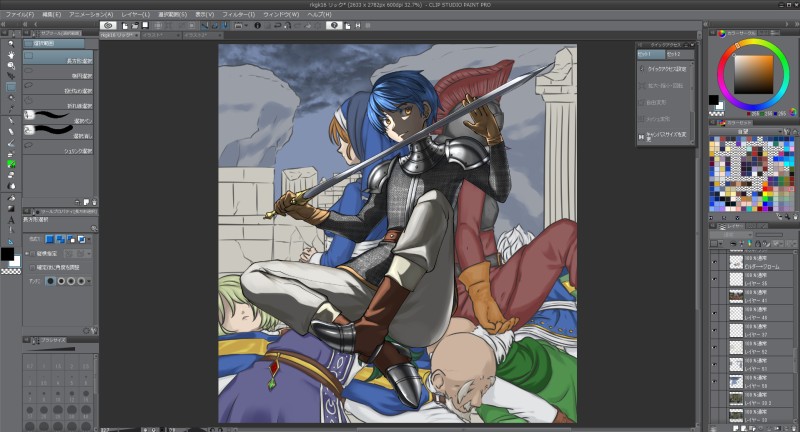Open CLIP STUDIO from command bar icon

(108, 25)
